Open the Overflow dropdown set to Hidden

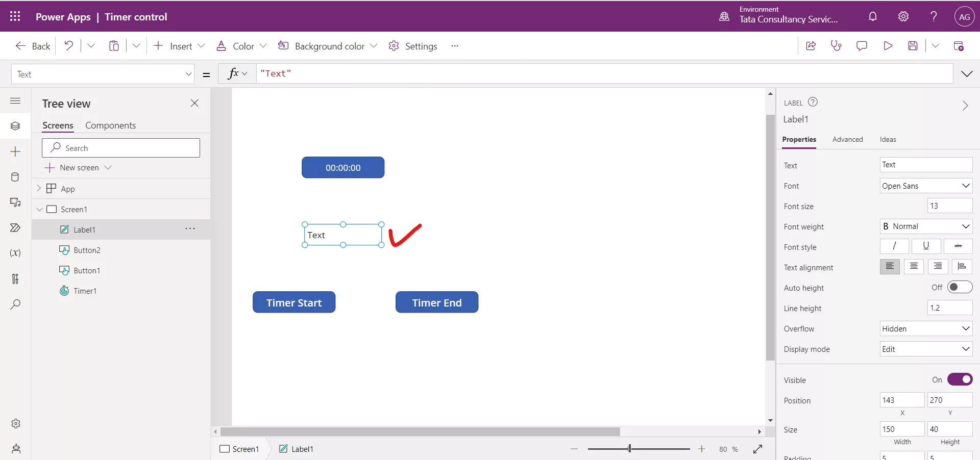(926, 328)
